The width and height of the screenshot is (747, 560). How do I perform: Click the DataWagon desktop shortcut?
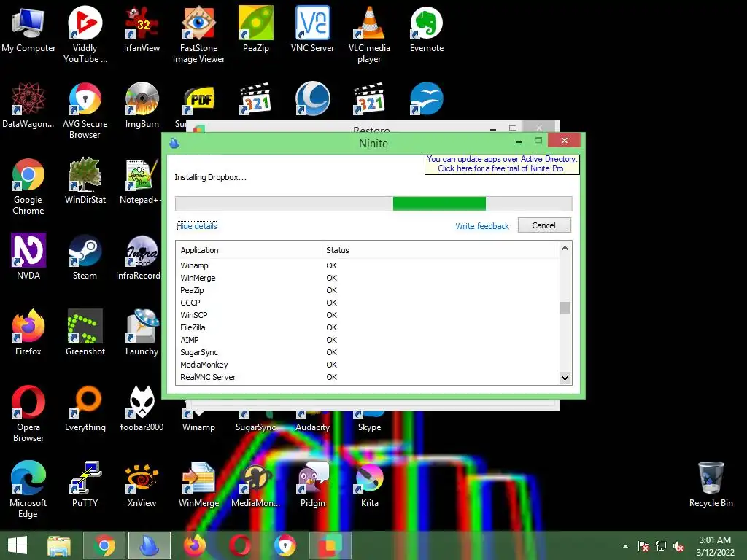(28, 105)
